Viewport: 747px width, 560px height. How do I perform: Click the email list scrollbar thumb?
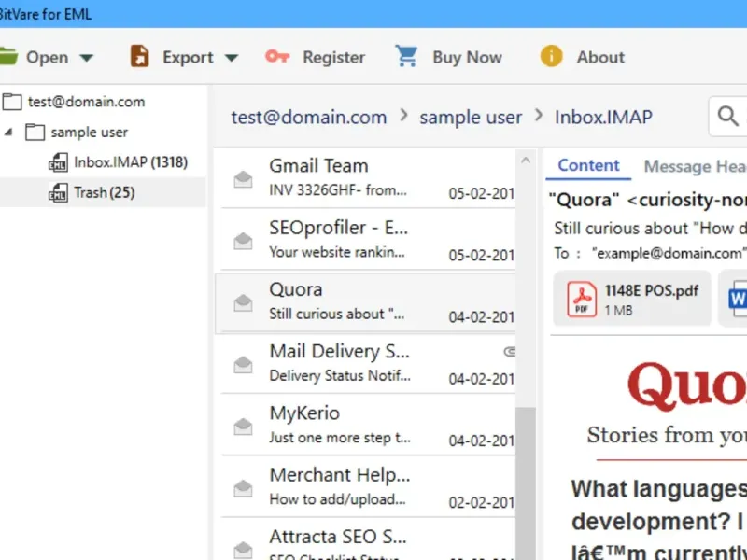point(526,483)
